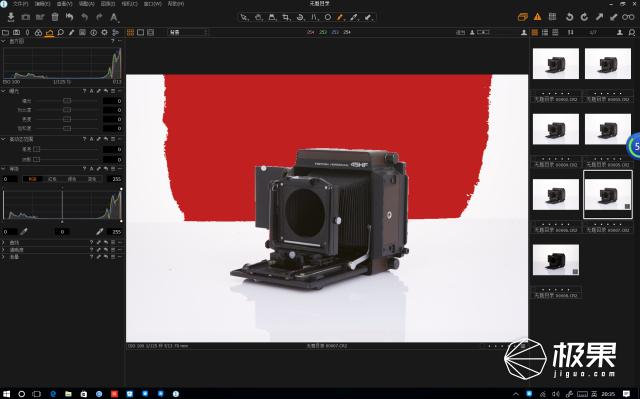Image resolution: width=640 pixels, height=399 pixels.
Task: Collapse the Histogram panel chevron
Action: pyautogui.click(x=4, y=41)
